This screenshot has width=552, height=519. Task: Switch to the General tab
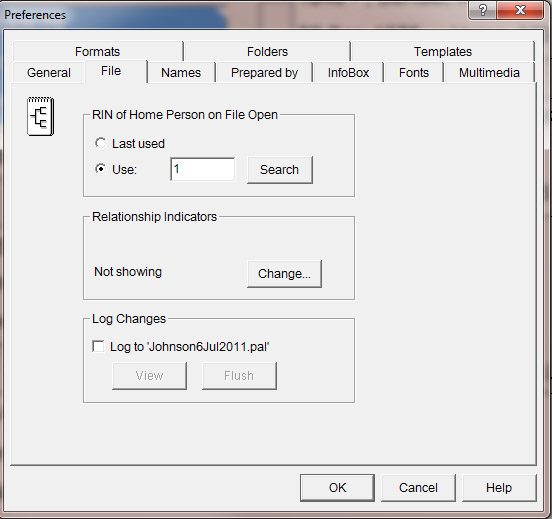click(x=49, y=73)
